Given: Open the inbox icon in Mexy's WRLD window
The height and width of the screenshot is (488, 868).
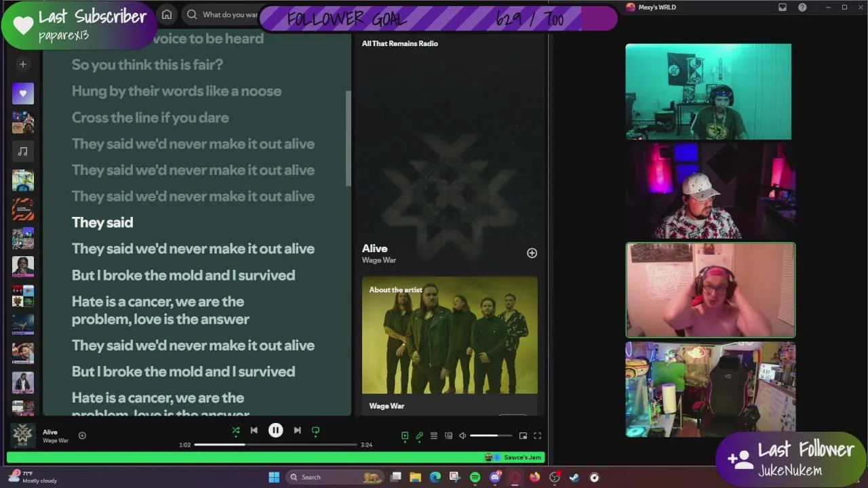Looking at the screenshot, I should click(x=783, y=7).
